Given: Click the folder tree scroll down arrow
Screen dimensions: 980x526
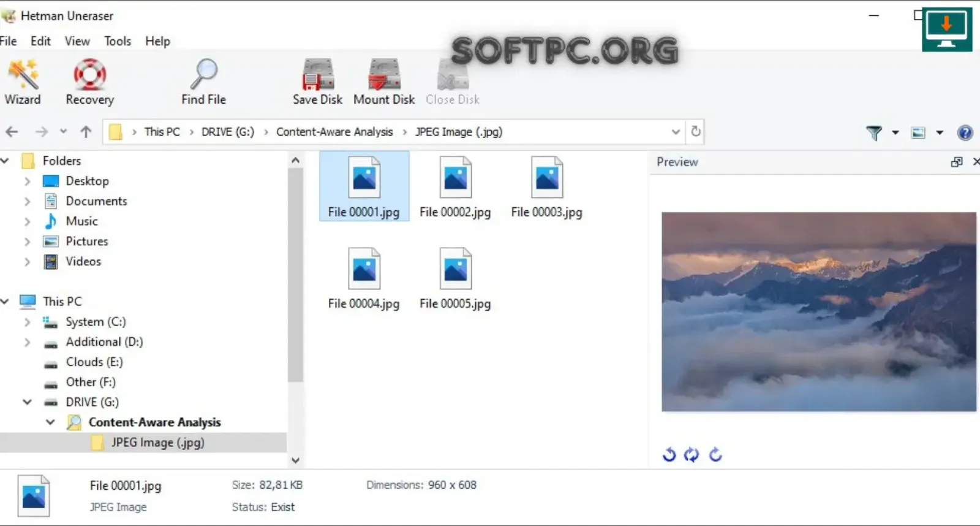Looking at the screenshot, I should [295, 460].
